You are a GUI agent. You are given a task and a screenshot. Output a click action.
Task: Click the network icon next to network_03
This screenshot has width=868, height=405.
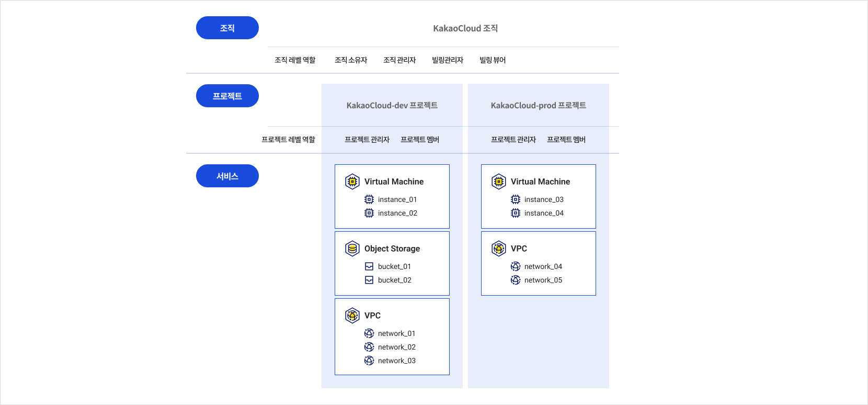pyautogui.click(x=369, y=361)
